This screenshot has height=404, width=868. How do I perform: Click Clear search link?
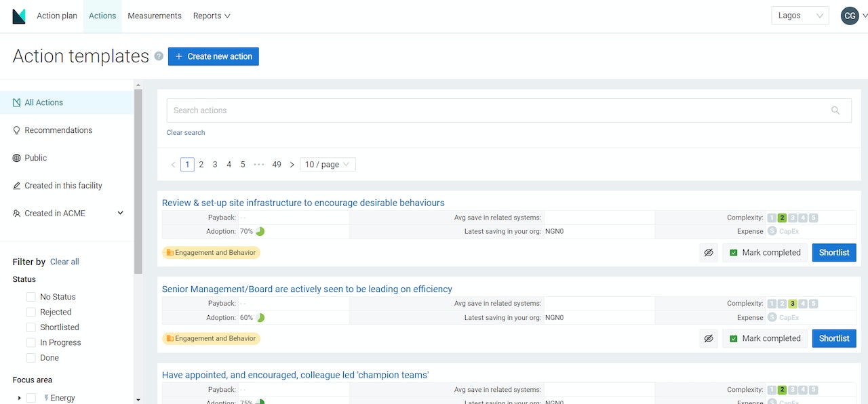tap(186, 132)
